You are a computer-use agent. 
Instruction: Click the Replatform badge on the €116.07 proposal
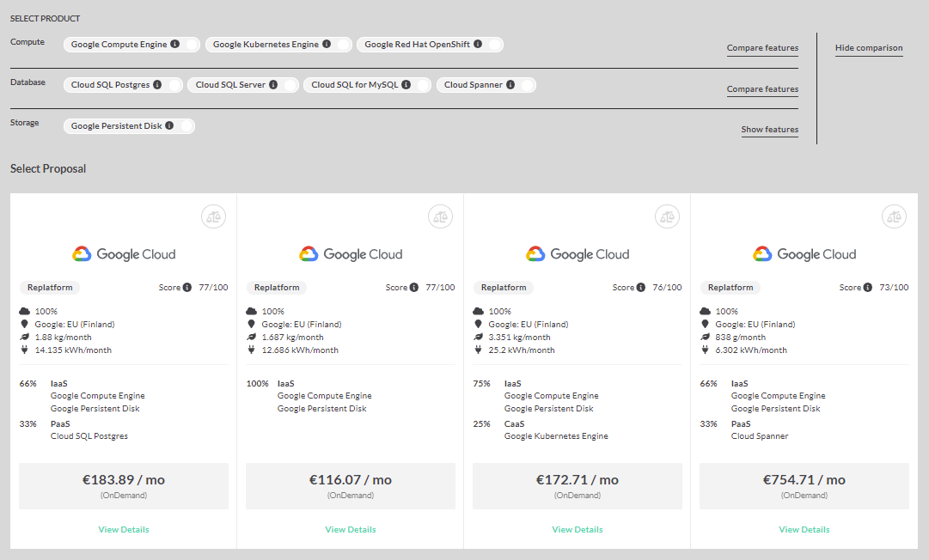(x=277, y=288)
